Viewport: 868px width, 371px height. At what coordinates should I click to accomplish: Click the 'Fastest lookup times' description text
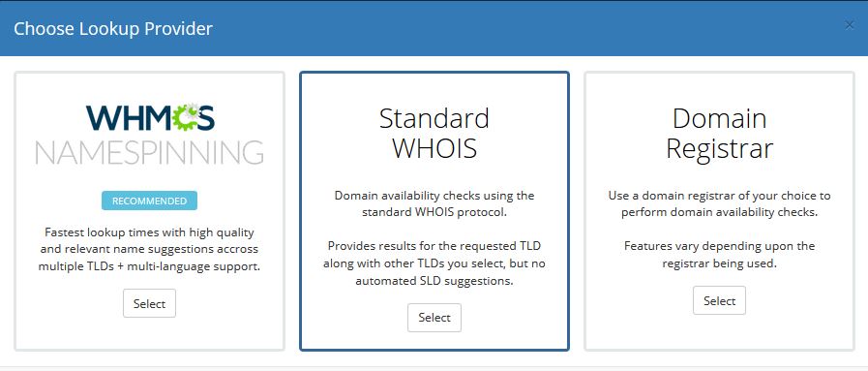click(x=149, y=249)
